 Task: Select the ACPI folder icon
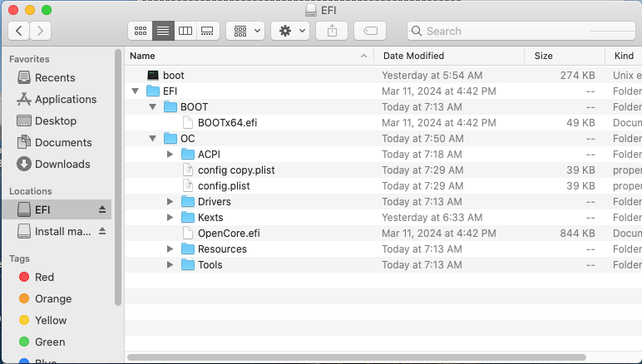[x=187, y=155]
